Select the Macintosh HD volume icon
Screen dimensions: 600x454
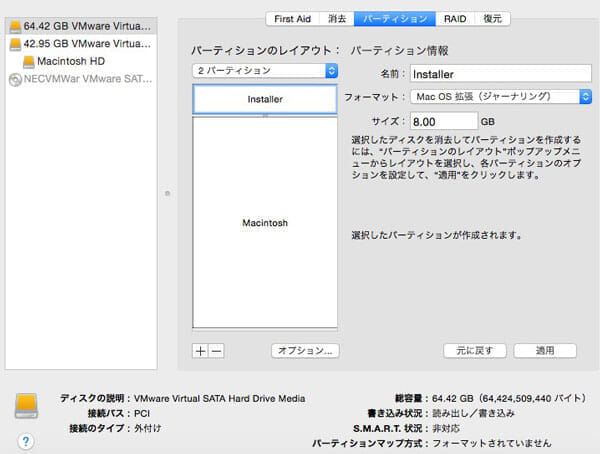click(29, 61)
